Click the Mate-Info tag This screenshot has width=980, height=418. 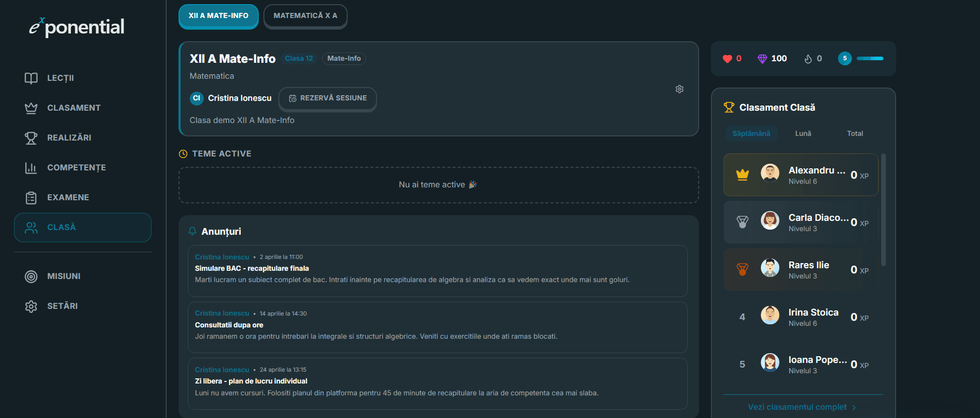coord(344,59)
